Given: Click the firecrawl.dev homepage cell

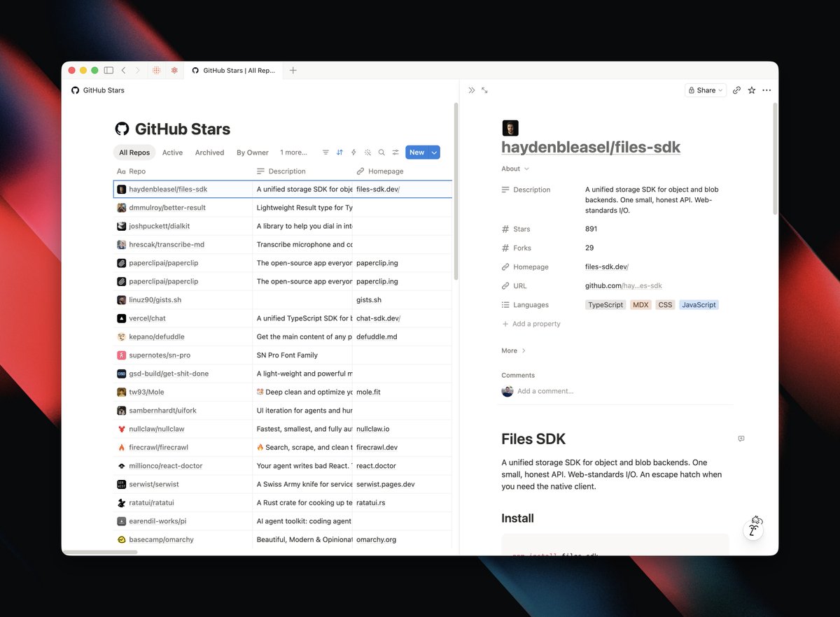Looking at the screenshot, I should (402, 448).
